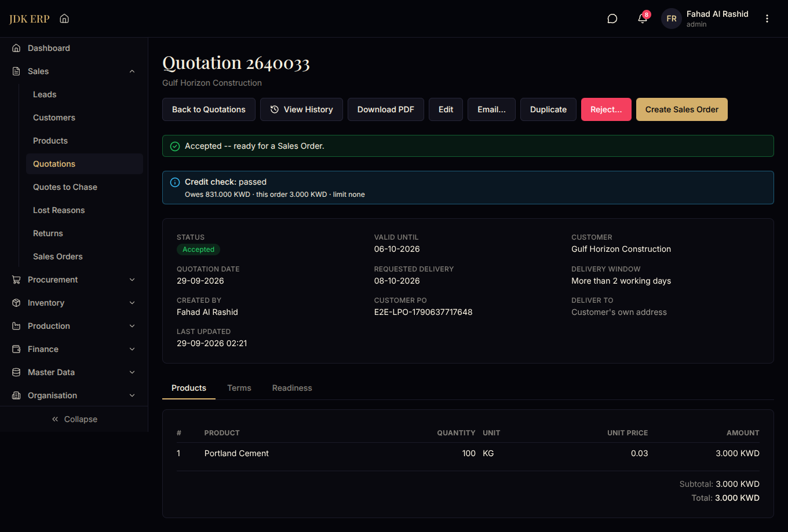Click the Portland Cement product cell
Screen dimensions: 788x532
(236, 453)
